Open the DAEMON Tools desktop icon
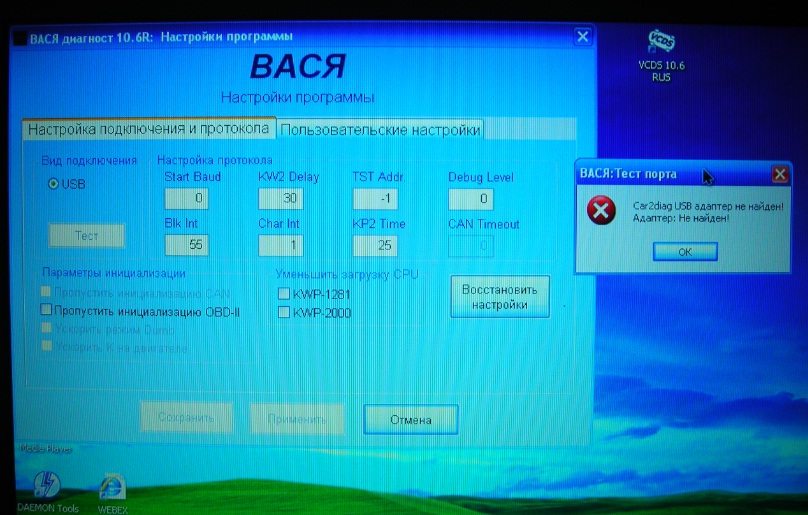 pyautogui.click(x=47, y=492)
